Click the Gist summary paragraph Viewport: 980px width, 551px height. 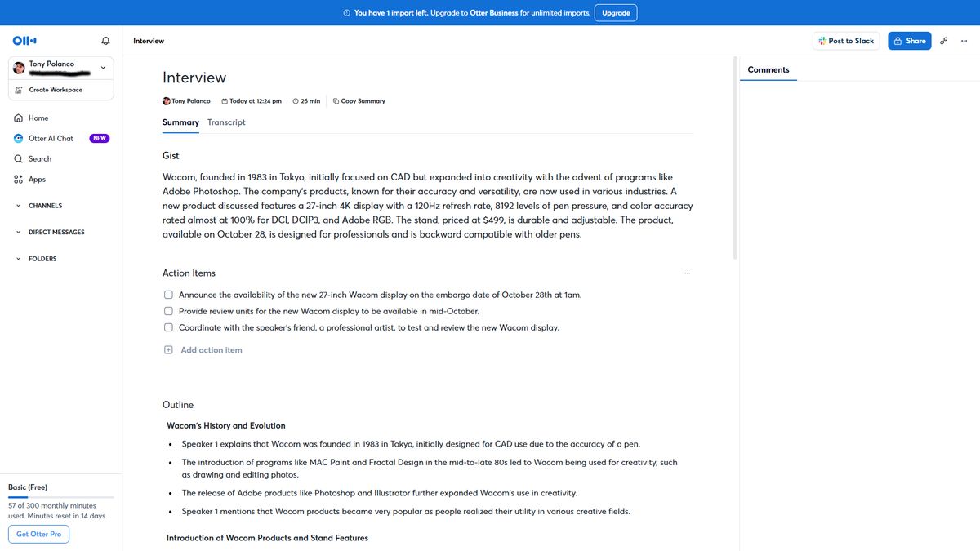[427, 206]
